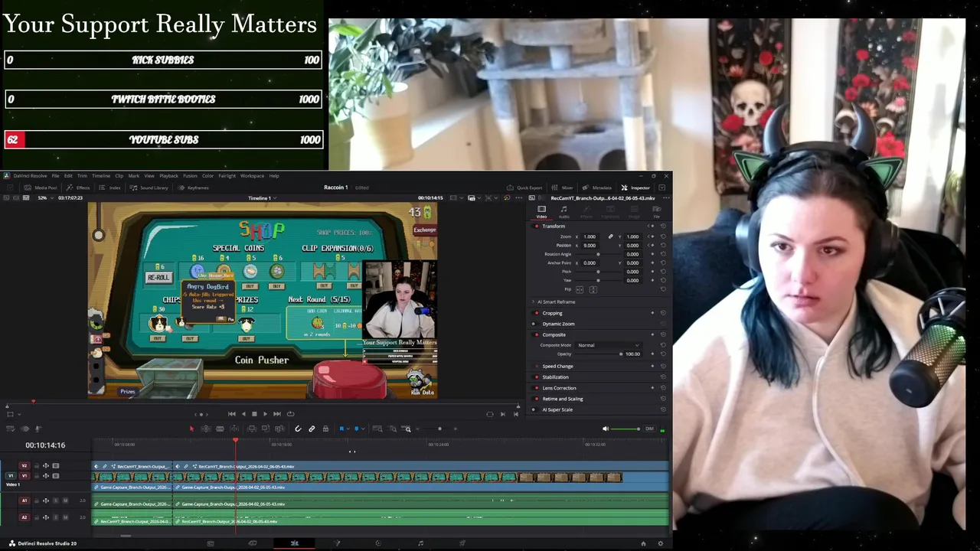Click the Zoom X value field
Screen dimensions: 980x551
(591, 236)
